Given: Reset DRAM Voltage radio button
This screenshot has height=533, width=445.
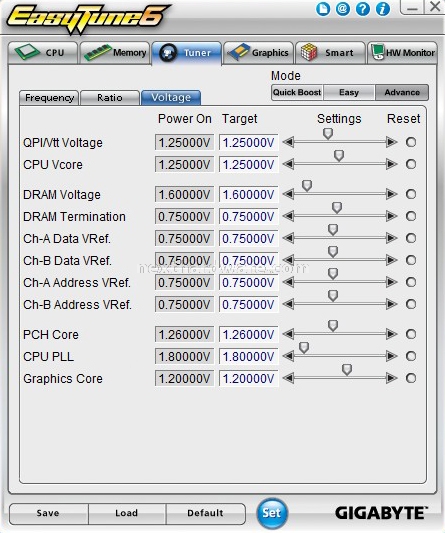Looking at the screenshot, I should point(411,194).
